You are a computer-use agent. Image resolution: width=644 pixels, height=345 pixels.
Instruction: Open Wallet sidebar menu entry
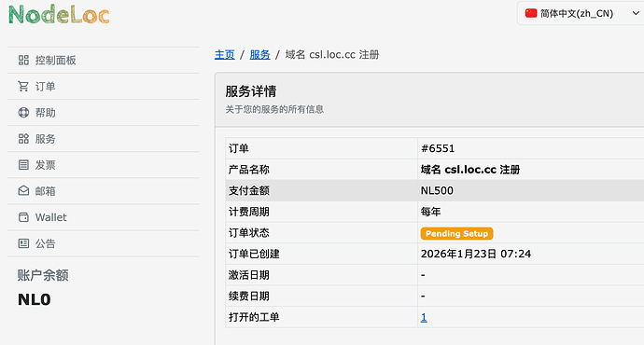(103, 217)
